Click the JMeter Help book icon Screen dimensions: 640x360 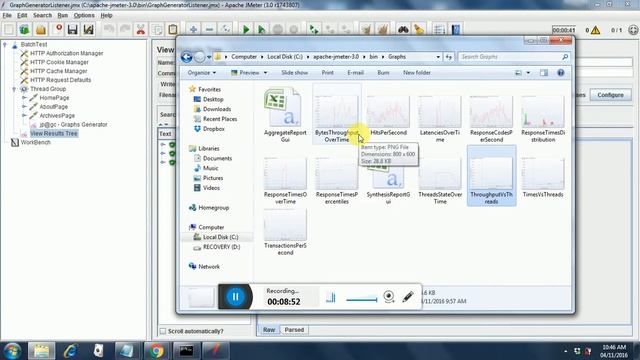(456, 29)
